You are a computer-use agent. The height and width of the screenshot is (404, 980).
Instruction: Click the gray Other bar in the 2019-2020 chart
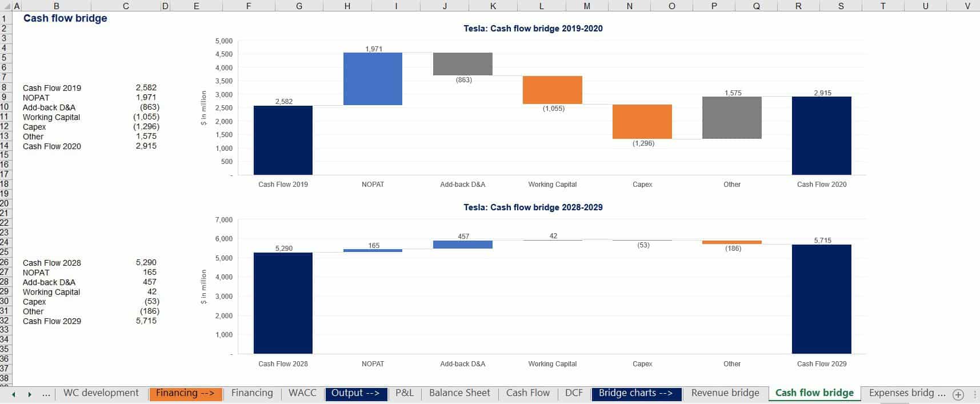point(732,118)
